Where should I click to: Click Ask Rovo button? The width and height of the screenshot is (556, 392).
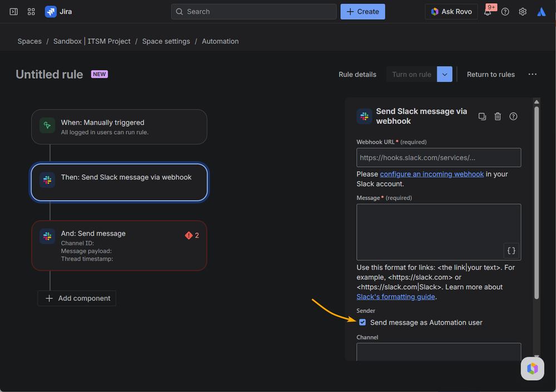click(x=451, y=12)
